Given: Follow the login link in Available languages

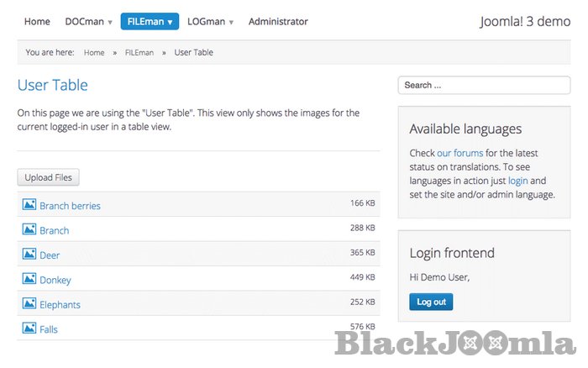Looking at the screenshot, I should click(517, 181).
